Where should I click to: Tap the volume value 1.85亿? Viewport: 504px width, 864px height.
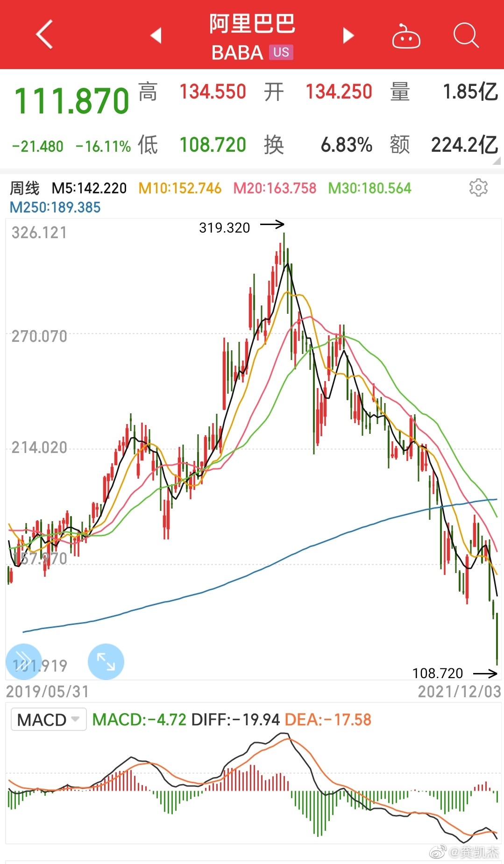471,92
